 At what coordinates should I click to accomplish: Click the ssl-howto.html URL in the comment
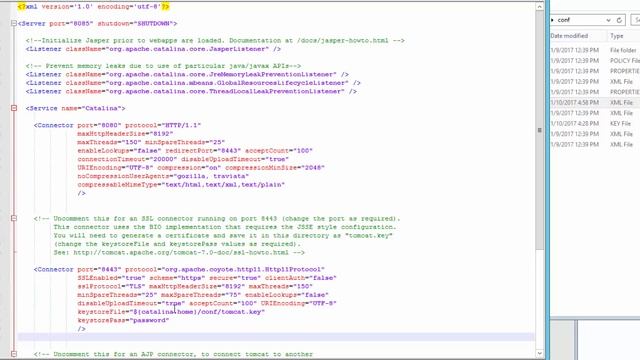(x=181, y=253)
